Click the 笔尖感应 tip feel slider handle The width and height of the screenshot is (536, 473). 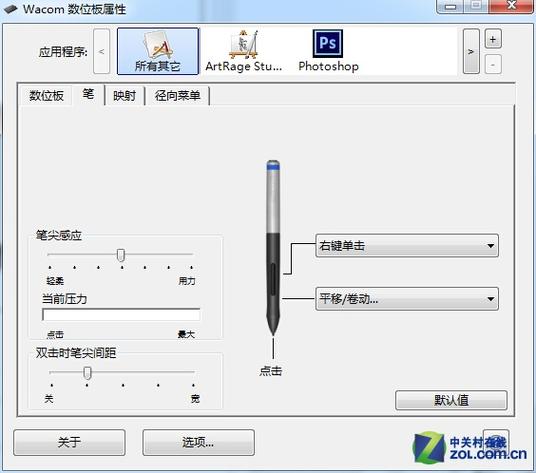coord(121,255)
